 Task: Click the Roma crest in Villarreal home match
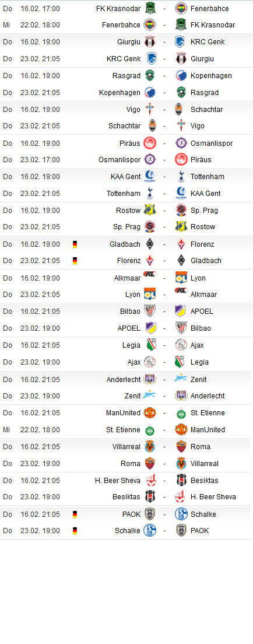181,446
